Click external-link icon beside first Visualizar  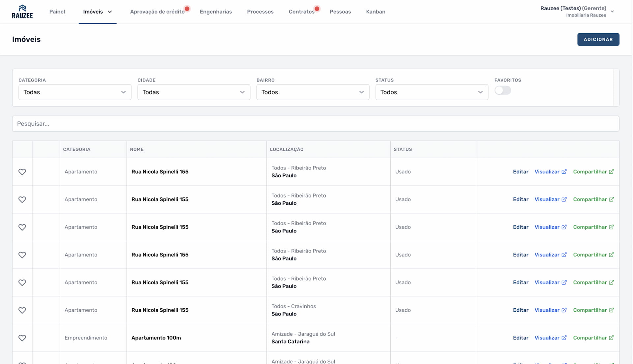[x=564, y=172]
